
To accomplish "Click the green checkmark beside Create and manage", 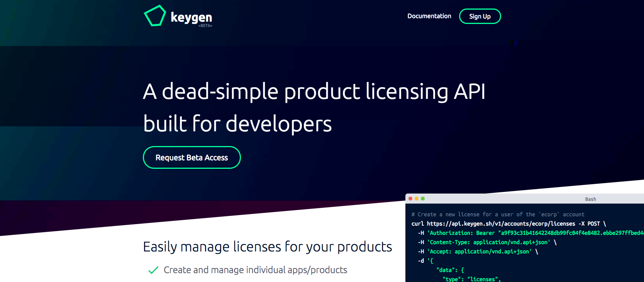I will click(x=153, y=270).
